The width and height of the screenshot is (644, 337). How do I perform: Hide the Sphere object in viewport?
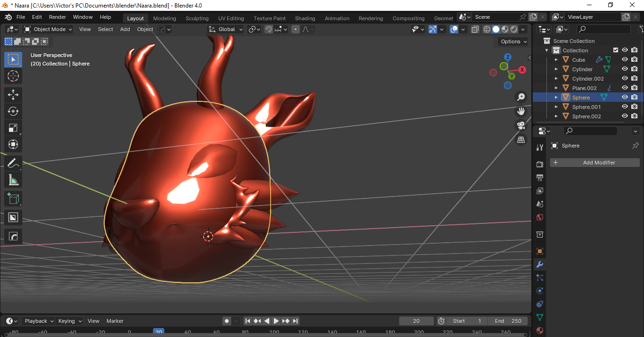coord(625,97)
